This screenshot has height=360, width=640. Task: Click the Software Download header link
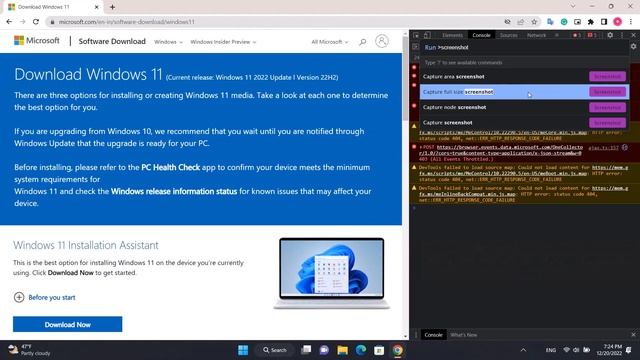click(x=112, y=41)
